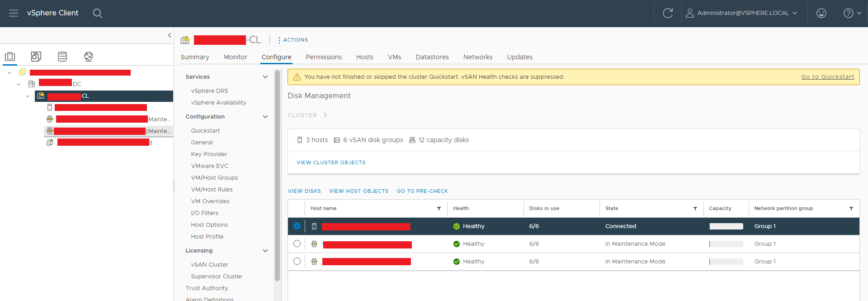The height and width of the screenshot is (301, 868).
Task: Open the ACTIONS menu
Action: tap(293, 40)
